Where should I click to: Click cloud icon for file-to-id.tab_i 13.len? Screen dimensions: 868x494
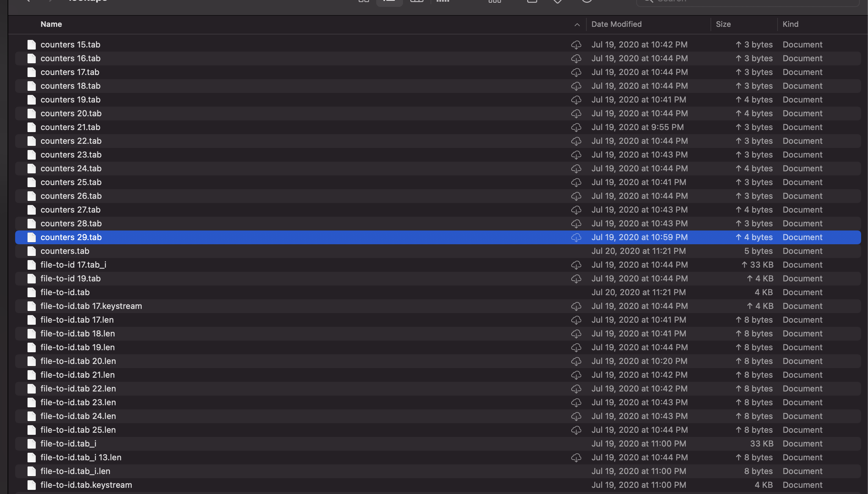(x=576, y=458)
